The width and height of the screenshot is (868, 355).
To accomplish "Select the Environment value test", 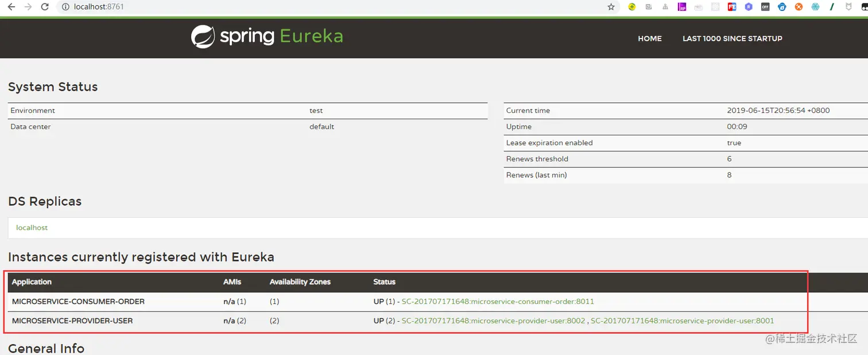I will (x=316, y=110).
